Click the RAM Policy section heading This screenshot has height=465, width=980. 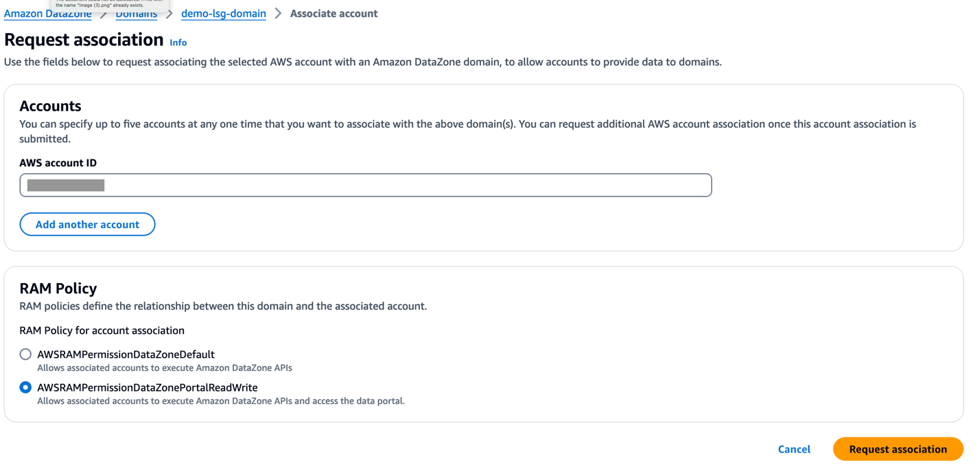(58, 288)
